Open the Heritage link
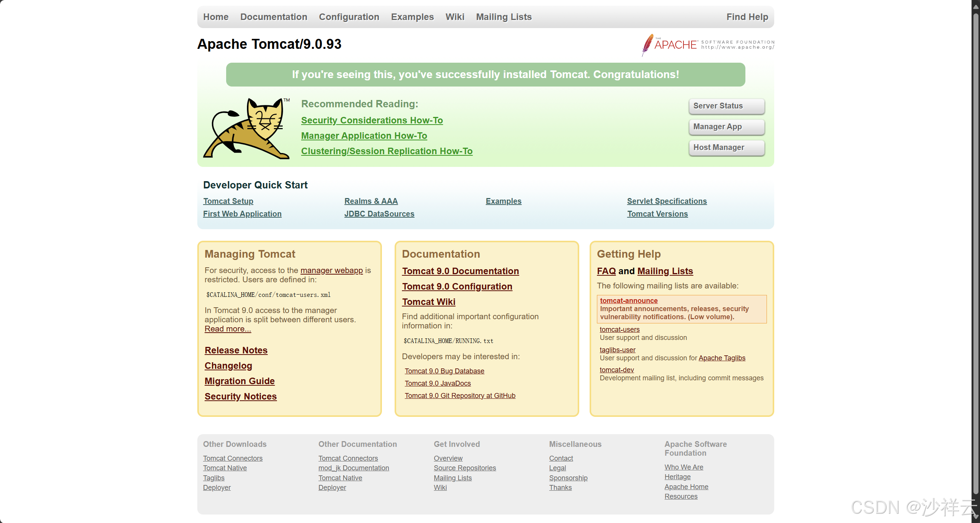980x523 pixels. (x=678, y=477)
